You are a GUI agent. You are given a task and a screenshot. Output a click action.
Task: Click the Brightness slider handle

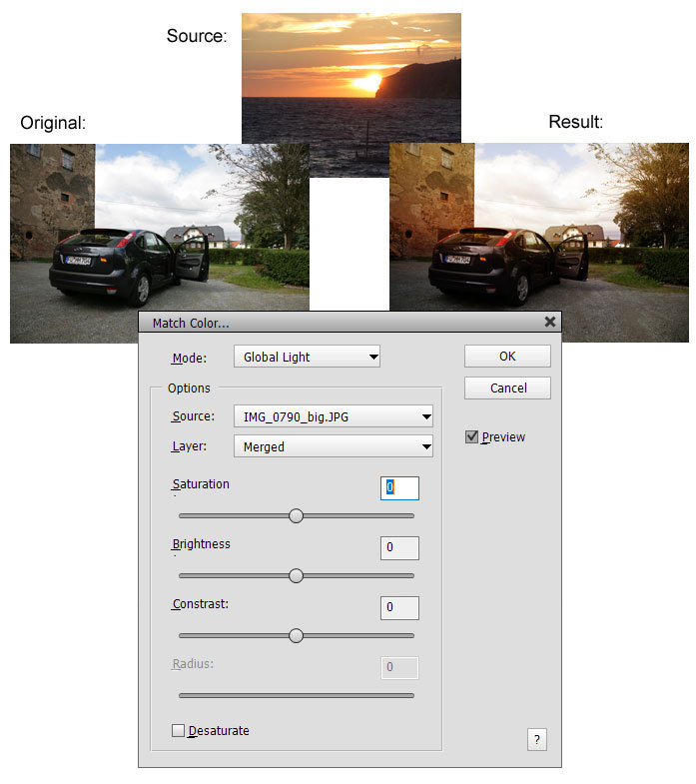[296, 576]
